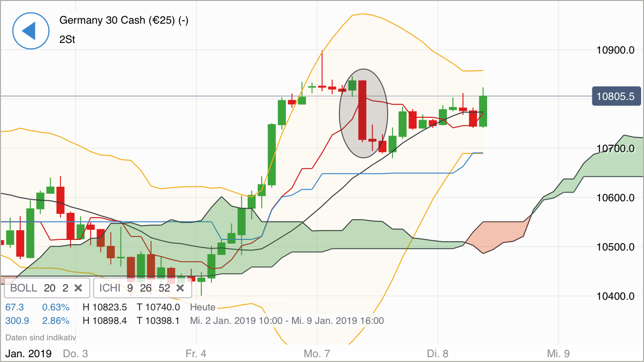The image size is (644, 362).
Task: Expand the BOLL period setting showing 20
Action: click(50, 288)
